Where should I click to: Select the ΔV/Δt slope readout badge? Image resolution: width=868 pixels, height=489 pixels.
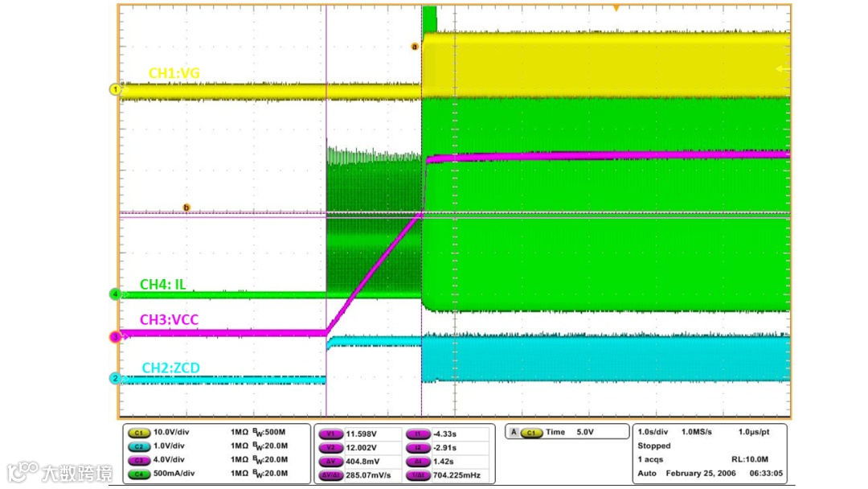(x=330, y=475)
